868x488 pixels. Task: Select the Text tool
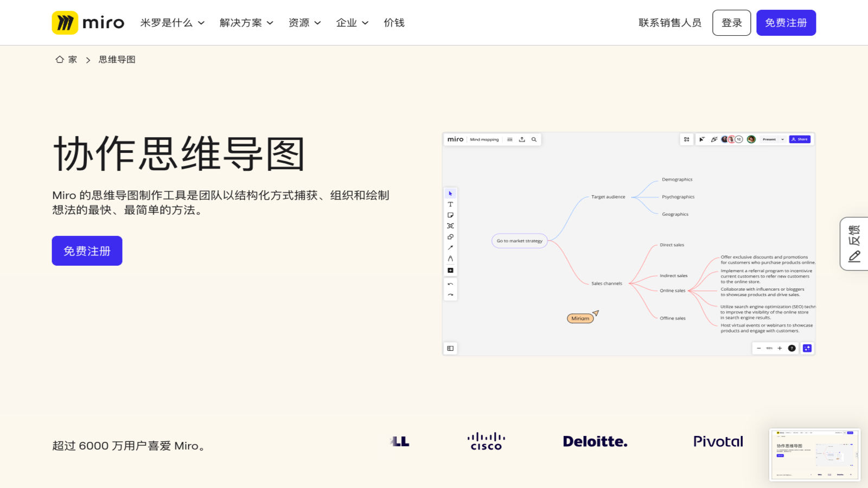pos(450,204)
